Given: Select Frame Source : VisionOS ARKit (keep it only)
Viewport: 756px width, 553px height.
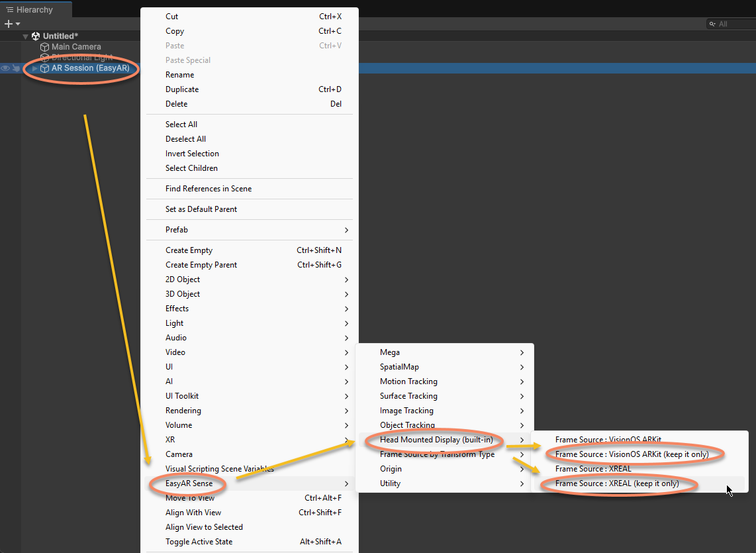Looking at the screenshot, I should click(x=632, y=454).
